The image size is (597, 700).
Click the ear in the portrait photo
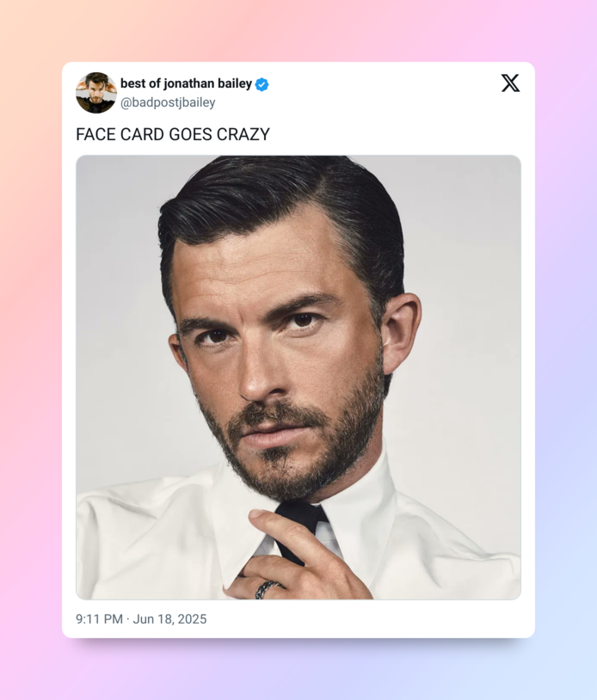click(x=400, y=331)
